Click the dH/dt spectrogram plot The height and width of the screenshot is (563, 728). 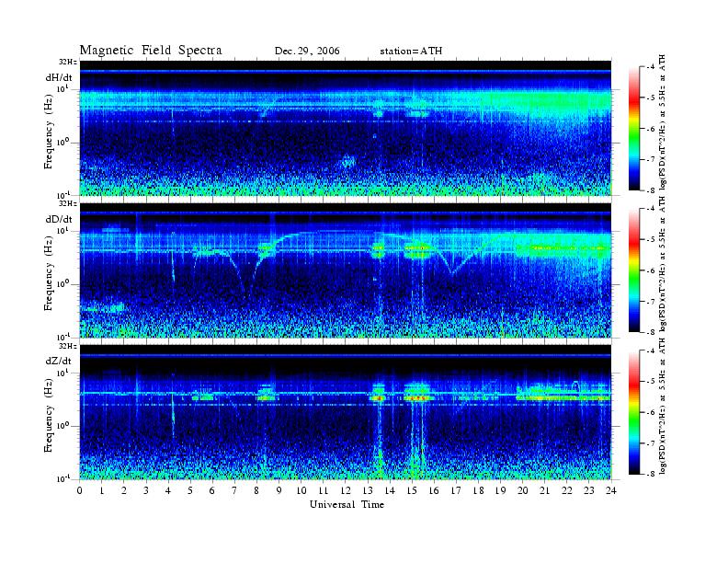click(346, 128)
